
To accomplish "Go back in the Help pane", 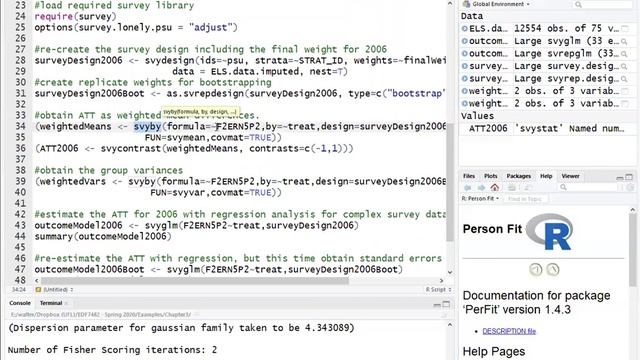I will coord(468,188).
